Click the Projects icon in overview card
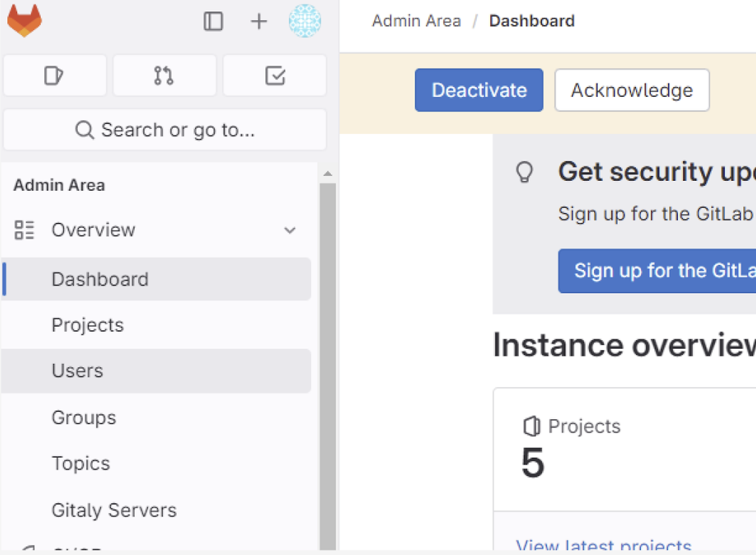Viewport: 756px width, 555px height. [532, 426]
